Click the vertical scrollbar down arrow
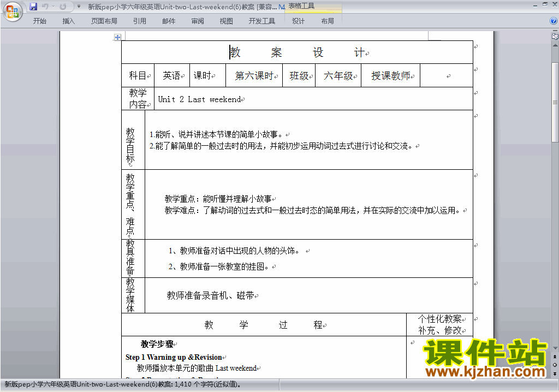Image resolution: width=559 pixels, height=392 pixels. 555,348
